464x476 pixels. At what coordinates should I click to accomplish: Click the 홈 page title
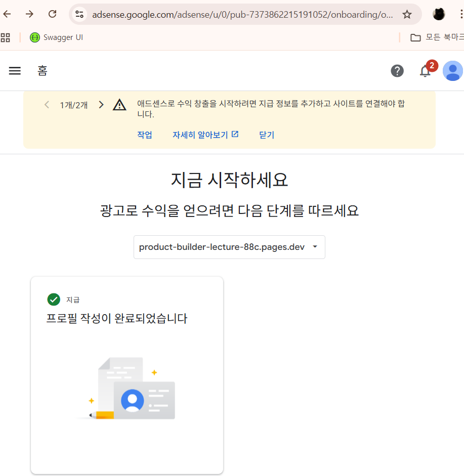click(x=42, y=71)
